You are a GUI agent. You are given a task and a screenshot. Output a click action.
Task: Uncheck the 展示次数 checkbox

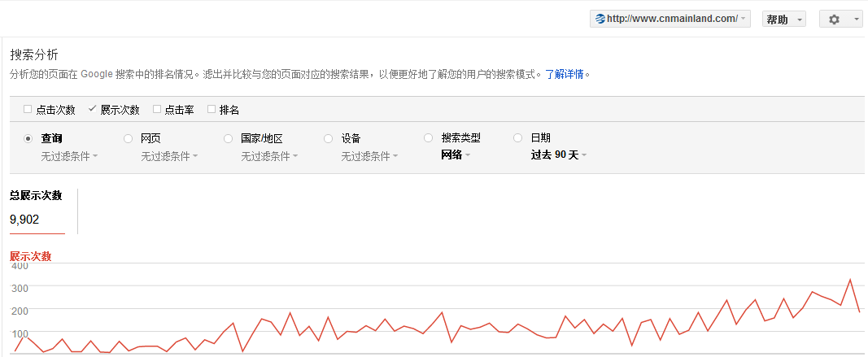pyautogui.click(x=92, y=109)
